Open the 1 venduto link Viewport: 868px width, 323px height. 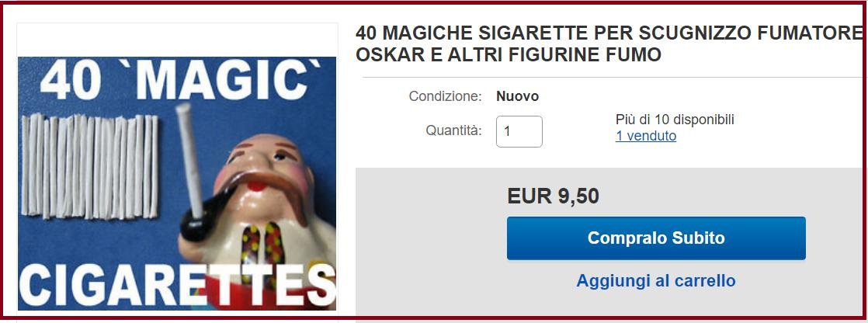tap(645, 136)
